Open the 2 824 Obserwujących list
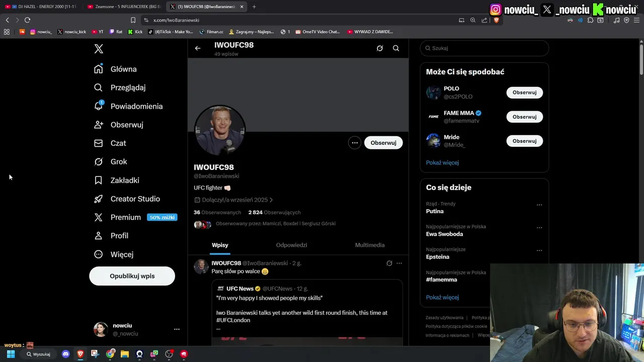 tap(274, 212)
